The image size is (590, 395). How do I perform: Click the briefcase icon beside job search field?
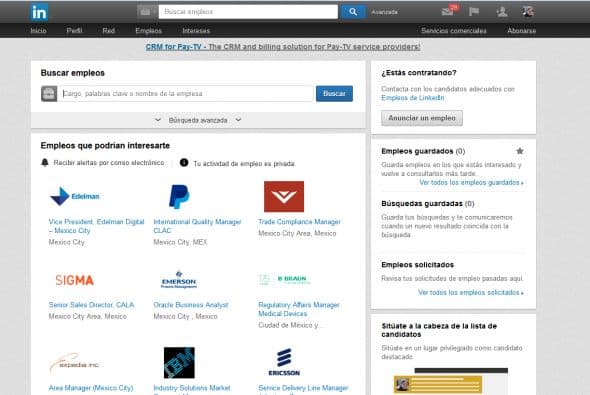(x=49, y=94)
